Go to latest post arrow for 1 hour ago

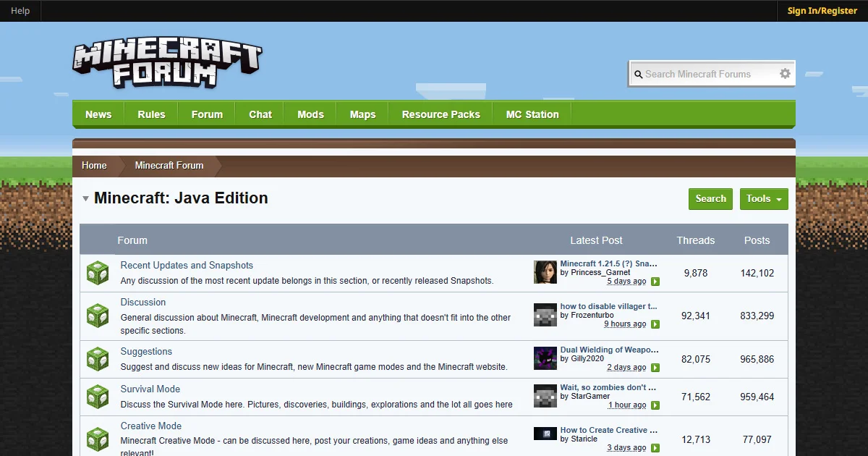[655, 405]
